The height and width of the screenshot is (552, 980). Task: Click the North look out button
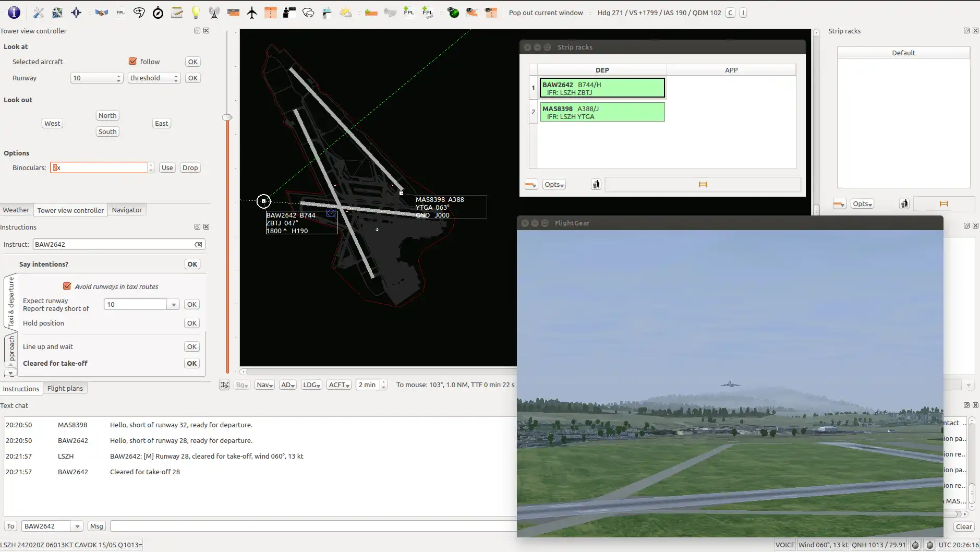point(107,115)
